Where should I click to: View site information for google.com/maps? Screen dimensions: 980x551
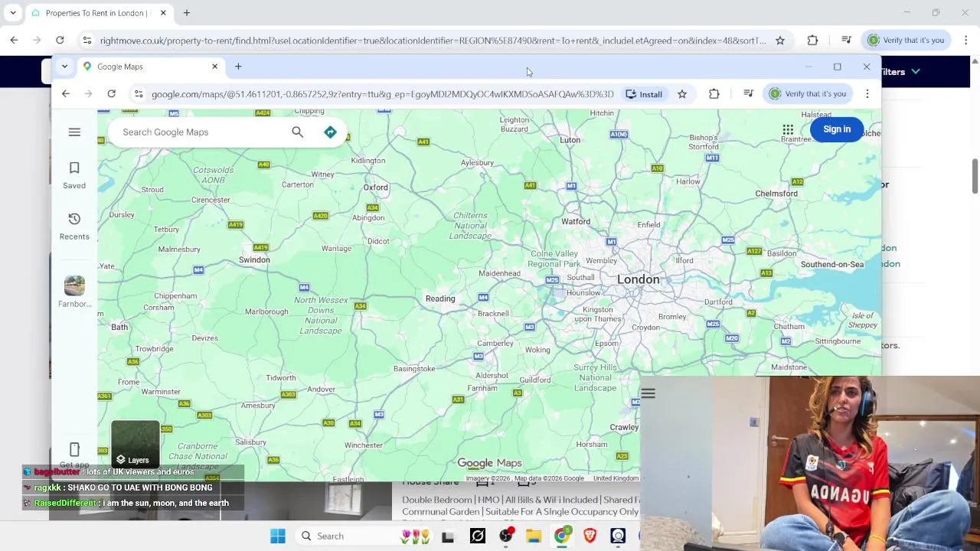(x=139, y=94)
